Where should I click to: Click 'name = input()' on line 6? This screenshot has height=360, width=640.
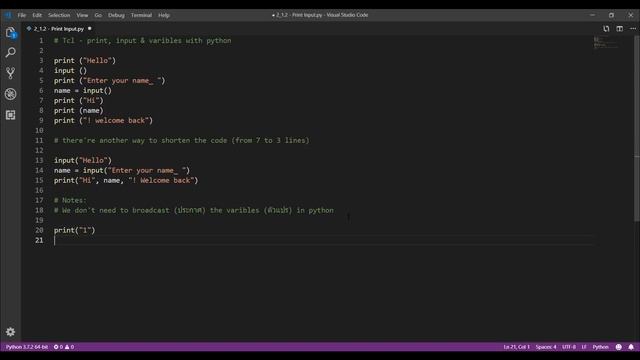(x=82, y=91)
